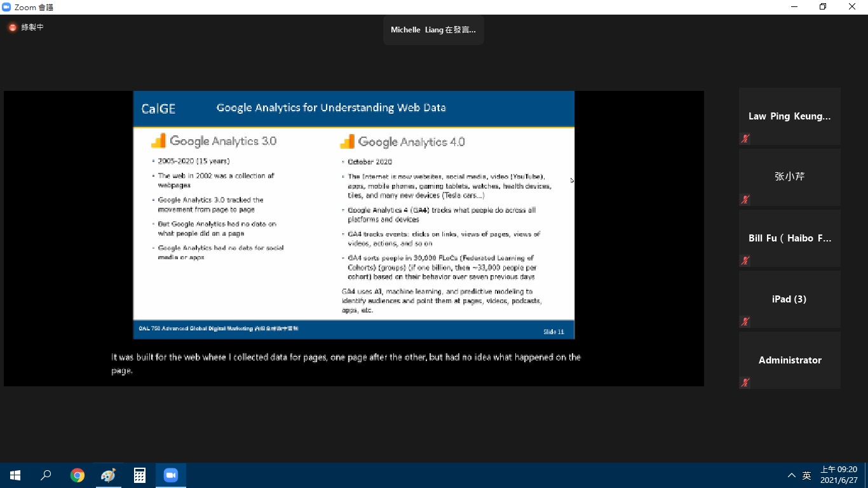Open the Windows Start menu
Viewport: 868px width, 488px height.
(x=15, y=475)
